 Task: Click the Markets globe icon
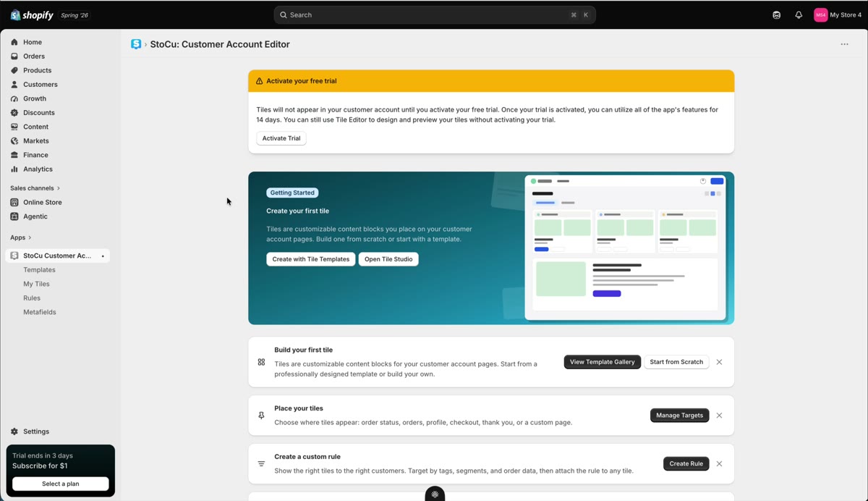coord(14,141)
